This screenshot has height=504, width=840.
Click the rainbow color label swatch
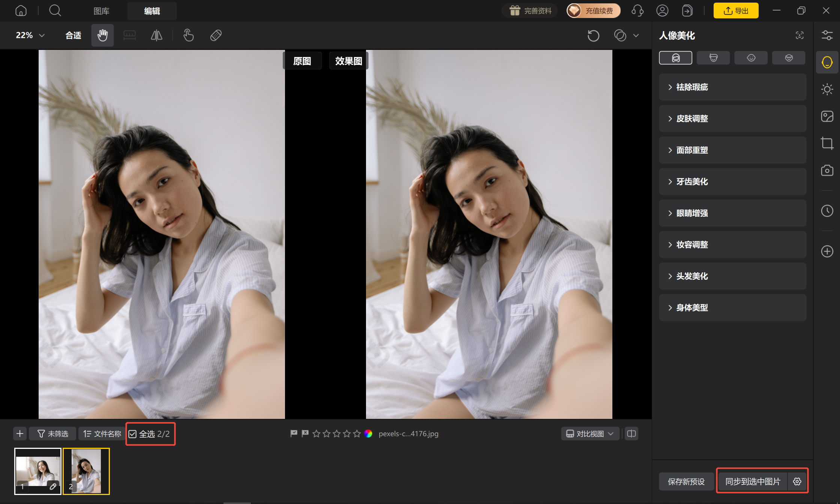click(368, 433)
